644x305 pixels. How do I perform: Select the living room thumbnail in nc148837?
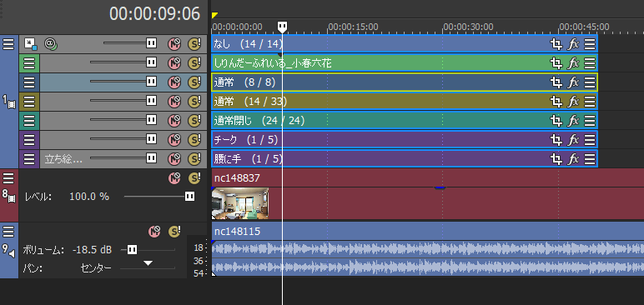[x=240, y=203]
